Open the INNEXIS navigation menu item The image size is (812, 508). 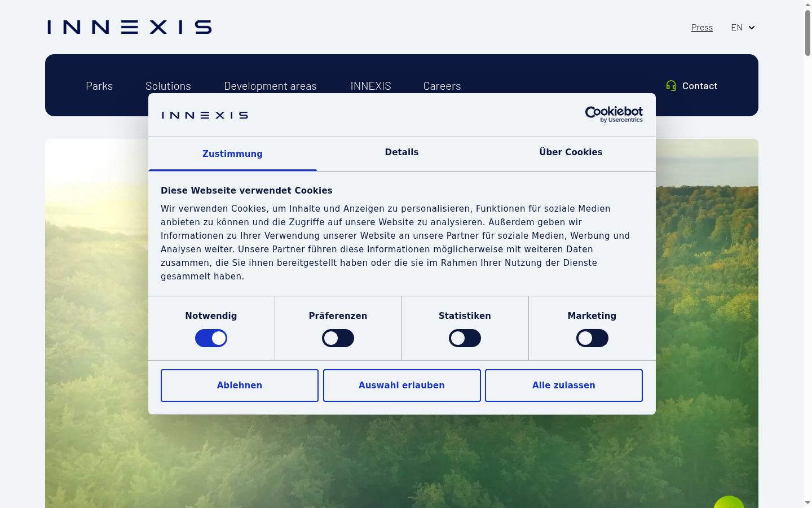pos(370,86)
